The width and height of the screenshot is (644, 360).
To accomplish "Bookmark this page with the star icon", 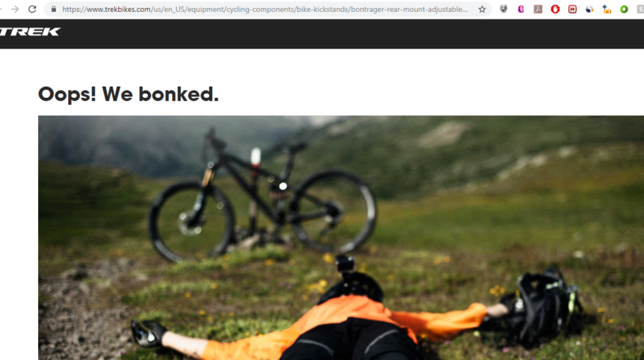I will [x=482, y=9].
